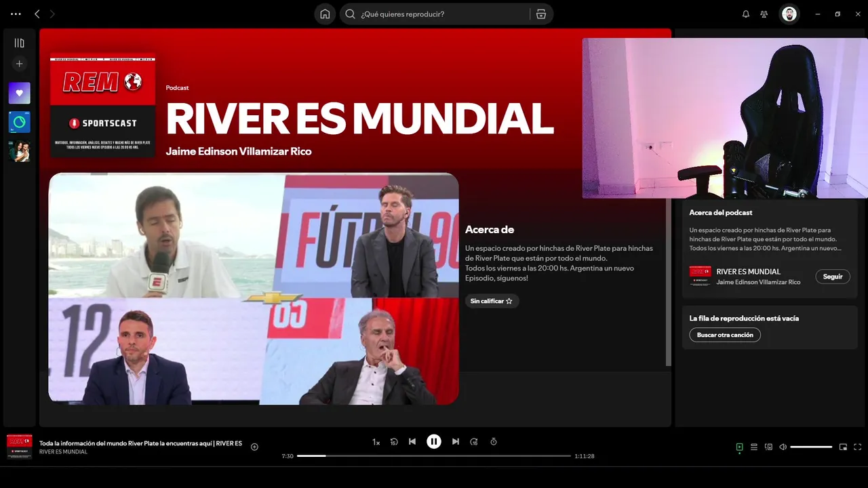This screenshot has height=488, width=868.
Task: Skip forward 15 seconds
Action: point(474,442)
